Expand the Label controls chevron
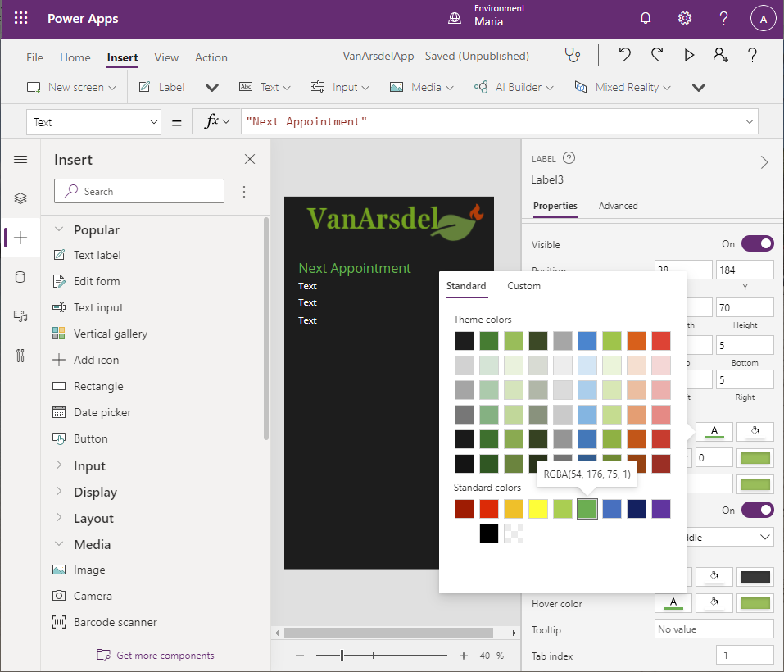784x672 pixels. point(212,88)
